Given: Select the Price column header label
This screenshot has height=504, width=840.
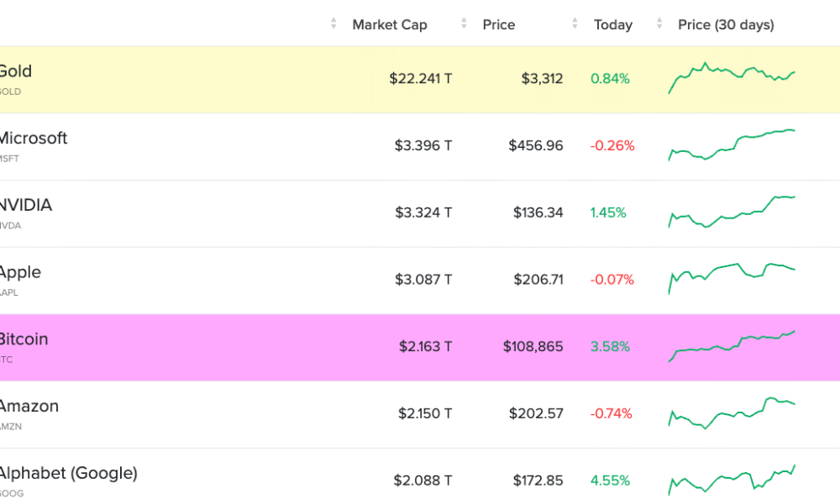Looking at the screenshot, I should pyautogui.click(x=499, y=24).
